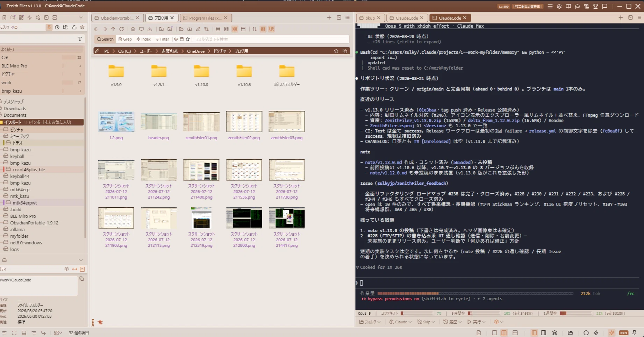The image size is (644, 337).
Task: Open the Skip dropdown menu
Action: [426, 322]
